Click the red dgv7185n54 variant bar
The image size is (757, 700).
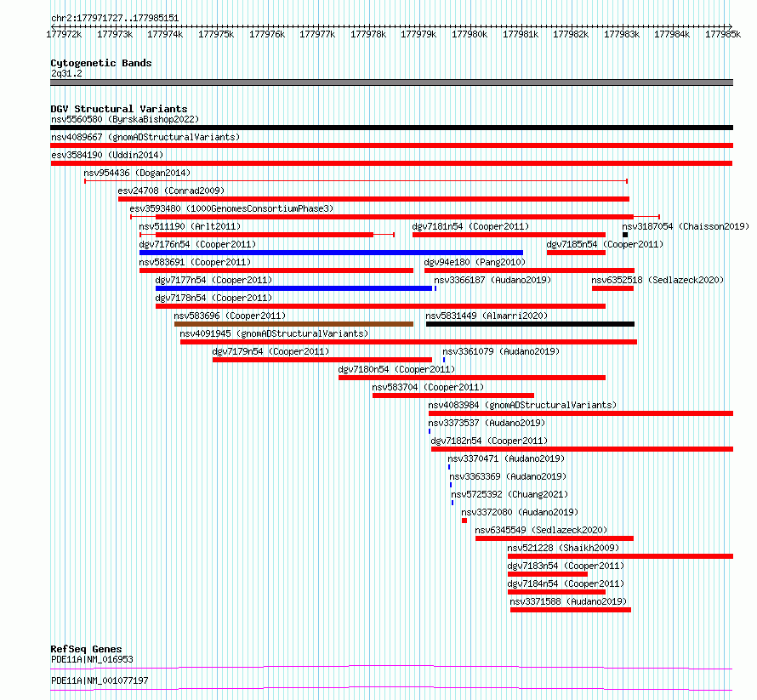point(577,253)
